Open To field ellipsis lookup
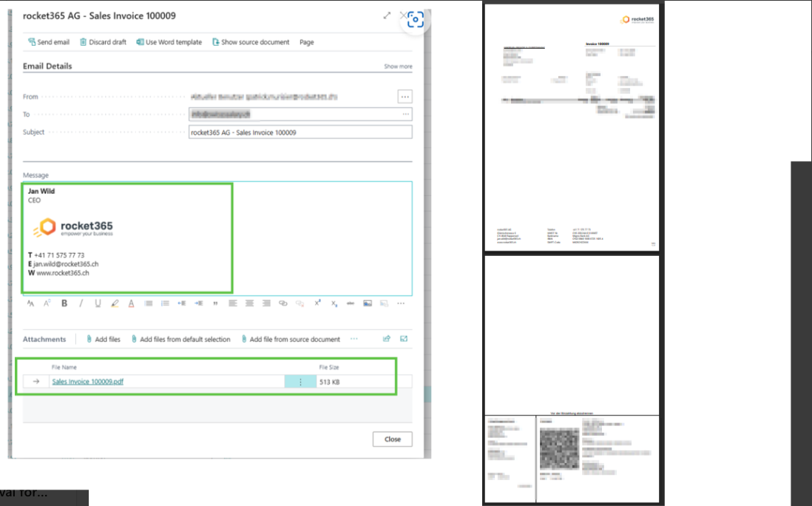 click(405, 114)
